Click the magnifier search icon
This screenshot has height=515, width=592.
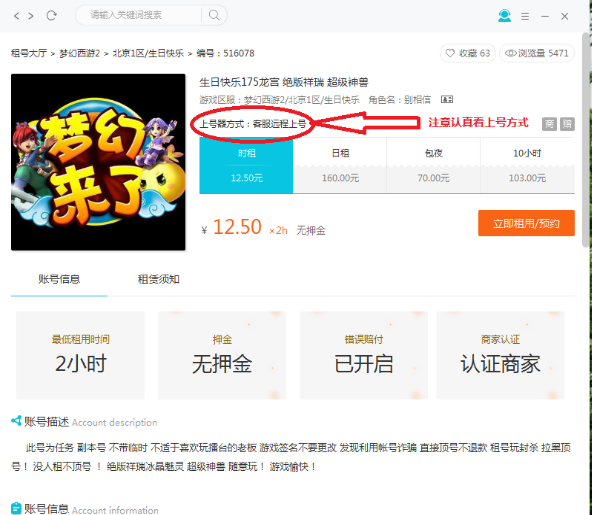[214, 15]
